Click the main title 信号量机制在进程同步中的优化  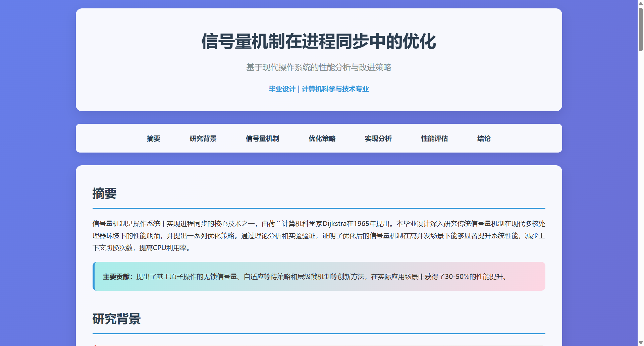click(x=319, y=42)
